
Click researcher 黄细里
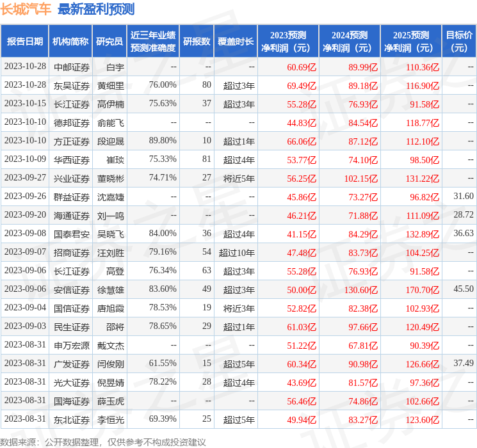click(111, 86)
